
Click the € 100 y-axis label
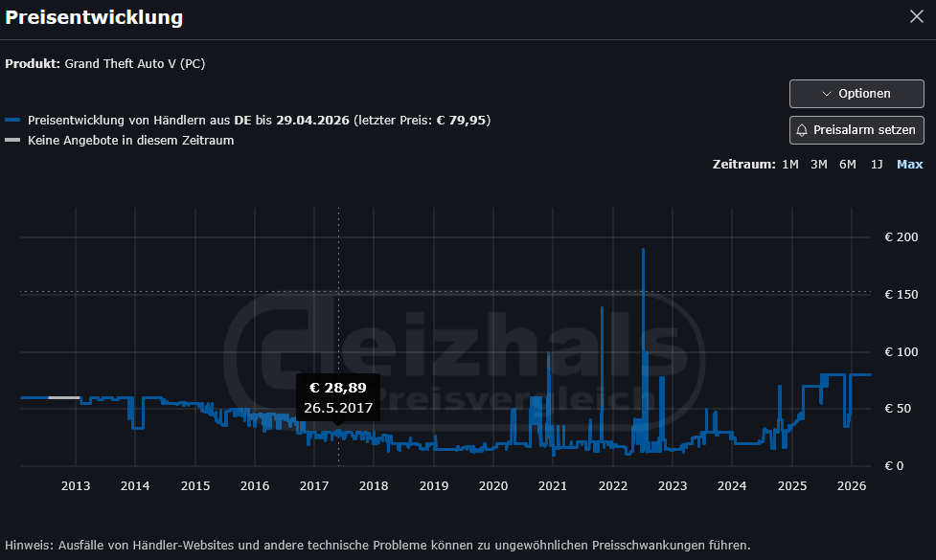pyautogui.click(x=901, y=351)
